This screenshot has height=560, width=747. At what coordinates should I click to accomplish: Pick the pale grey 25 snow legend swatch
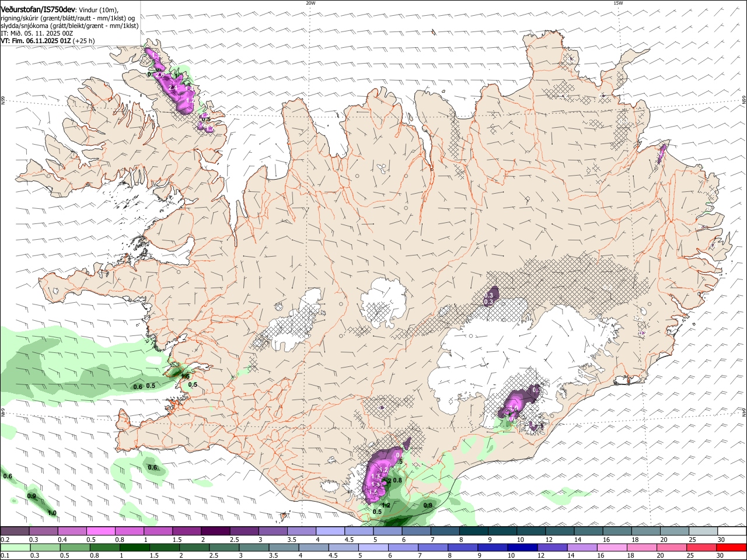click(x=703, y=531)
